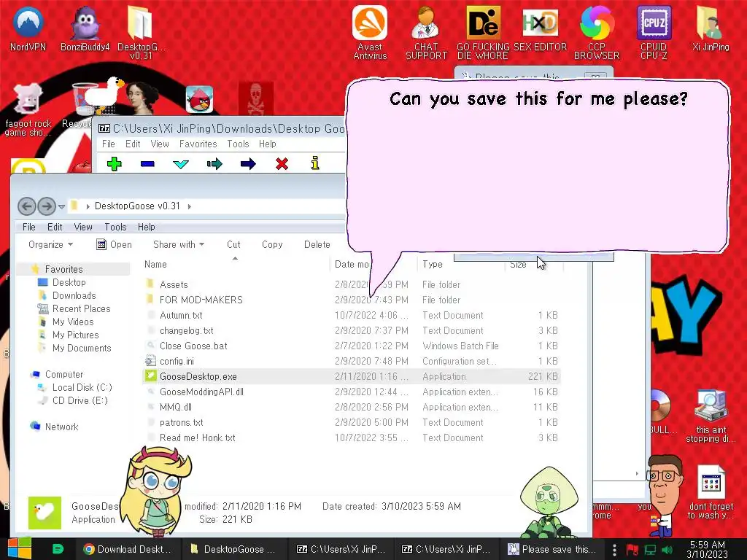Select the Assets folder row

point(351,285)
